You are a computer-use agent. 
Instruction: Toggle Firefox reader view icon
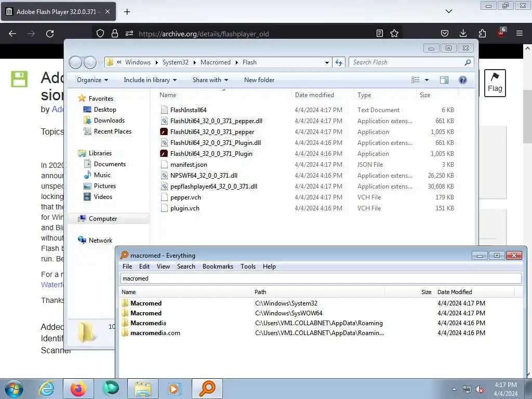pyautogui.click(x=380, y=33)
